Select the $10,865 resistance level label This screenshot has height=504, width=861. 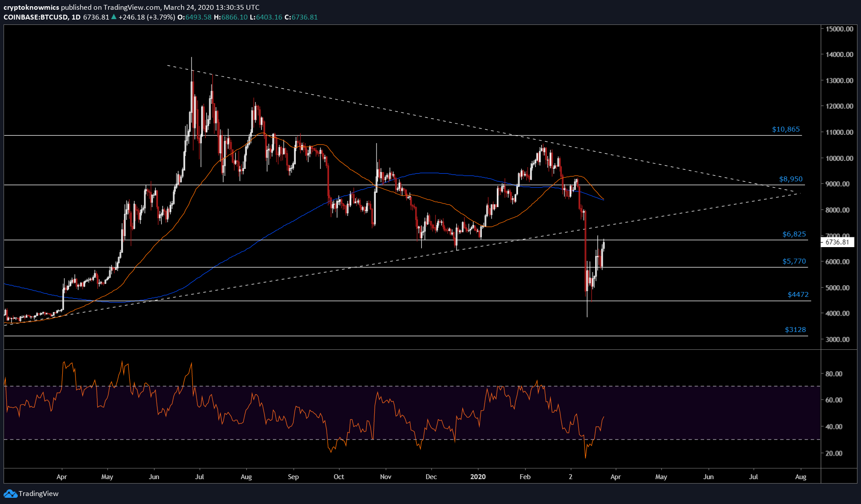point(785,129)
